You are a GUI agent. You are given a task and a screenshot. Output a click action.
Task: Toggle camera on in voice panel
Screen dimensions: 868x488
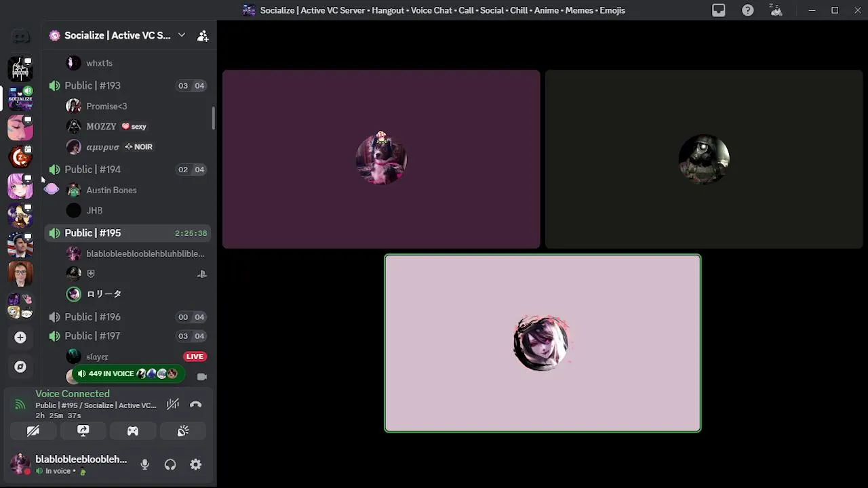click(x=33, y=431)
